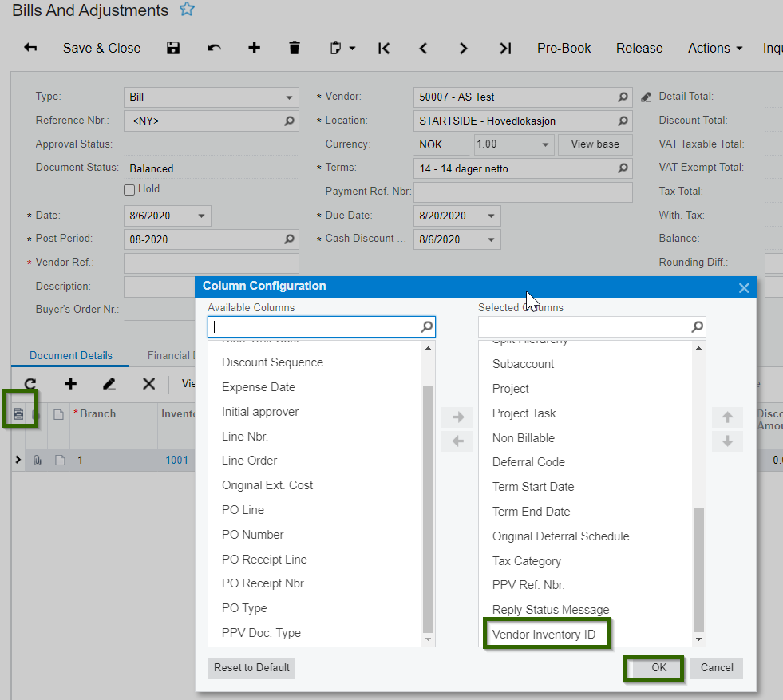Go to the previous record
This screenshot has width=783, height=700.
(424, 49)
